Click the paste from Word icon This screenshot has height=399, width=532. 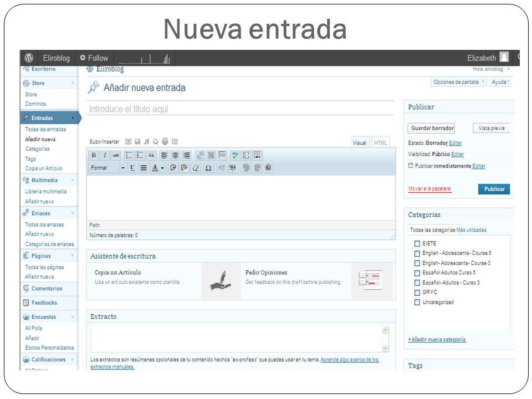tap(184, 167)
